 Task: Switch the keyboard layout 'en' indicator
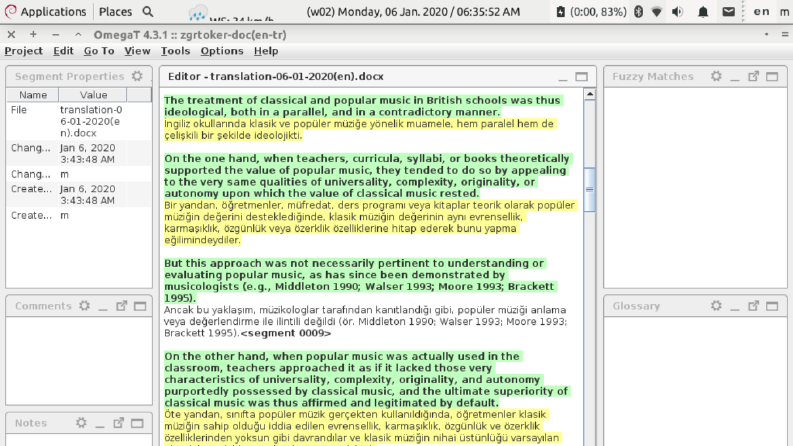pos(762,12)
